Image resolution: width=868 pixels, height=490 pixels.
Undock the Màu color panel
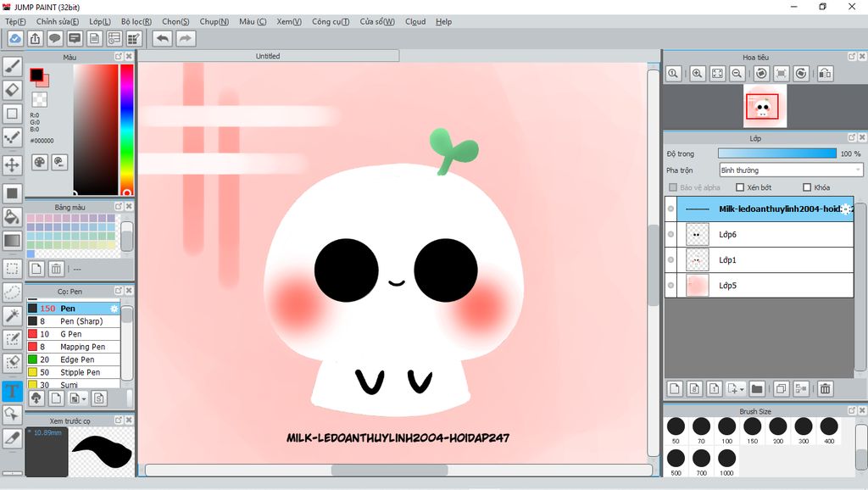[119, 57]
